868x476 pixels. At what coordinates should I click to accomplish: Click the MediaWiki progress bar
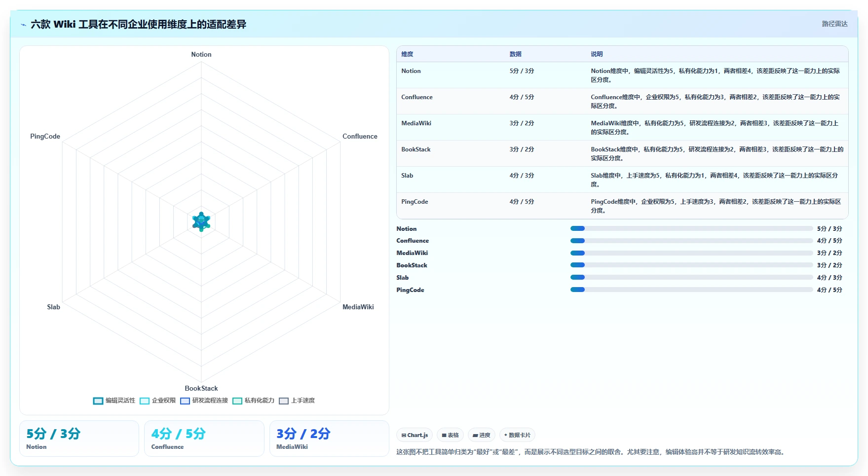(x=691, y=253)
